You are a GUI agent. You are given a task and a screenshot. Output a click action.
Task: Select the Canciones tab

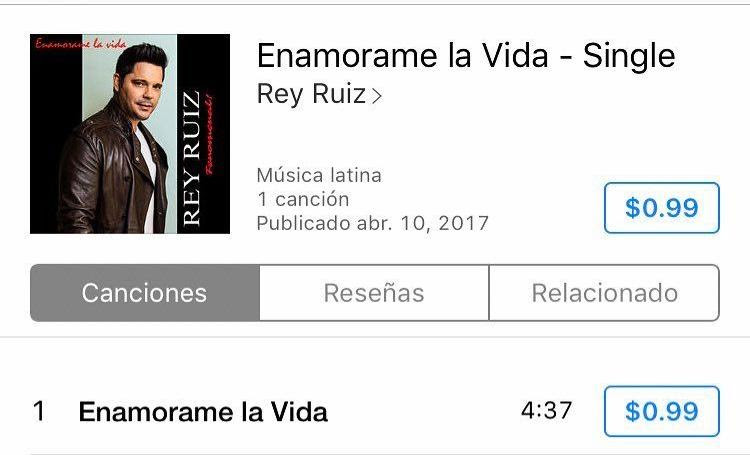tap(144, 293)
